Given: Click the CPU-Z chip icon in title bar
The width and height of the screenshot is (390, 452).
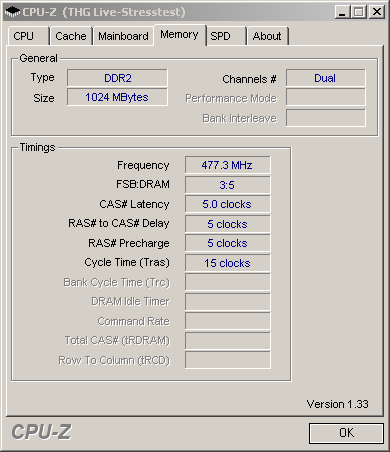Looking at the screenshot, I should tap(12, 12).
